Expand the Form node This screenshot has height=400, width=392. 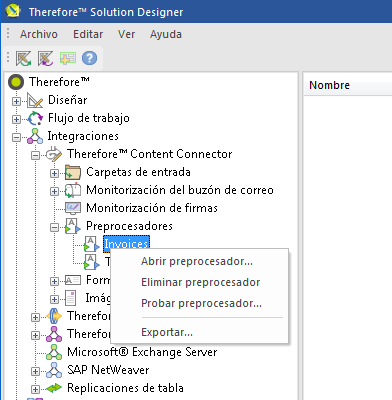(54, 281)
